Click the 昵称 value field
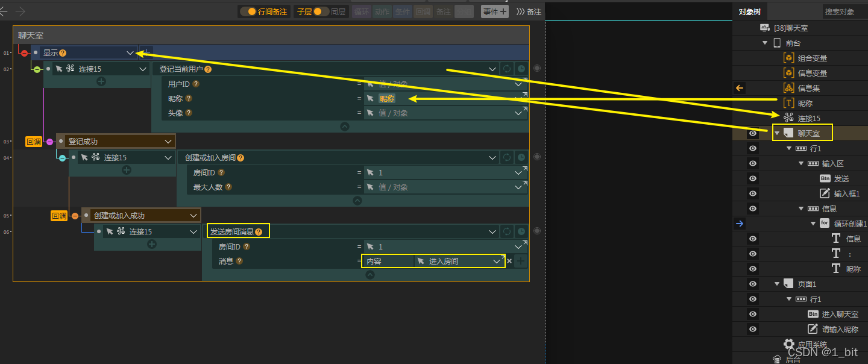Viewport: 868px width, 364px height. pos(445,98)
